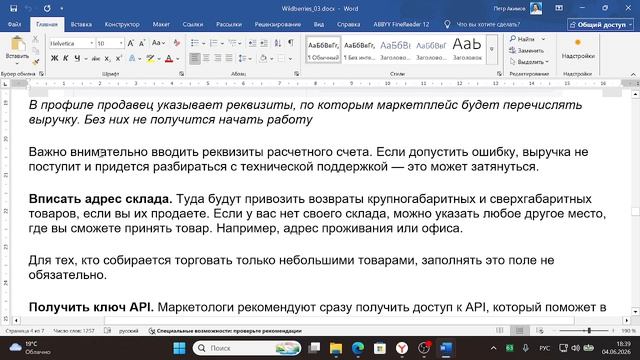The height and width of the screenshot is (360, 640).
Task: Redo the last action
Action: (x=47, y=8)
